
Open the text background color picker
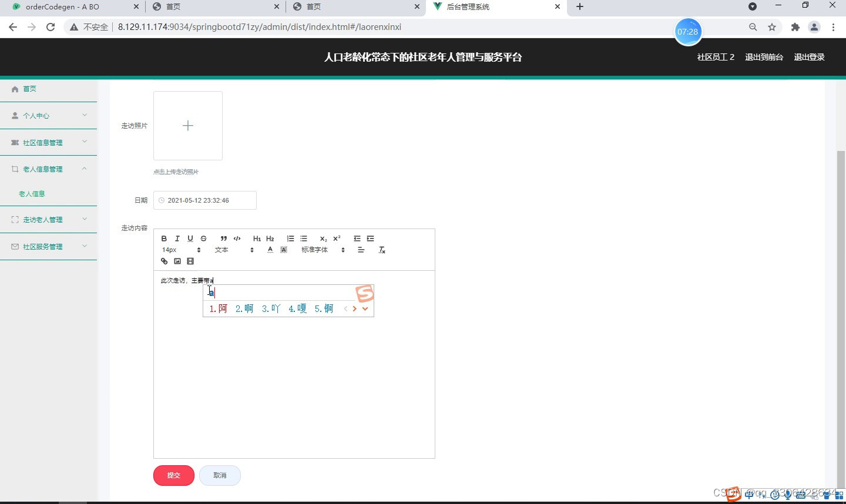tap(284, 250)
